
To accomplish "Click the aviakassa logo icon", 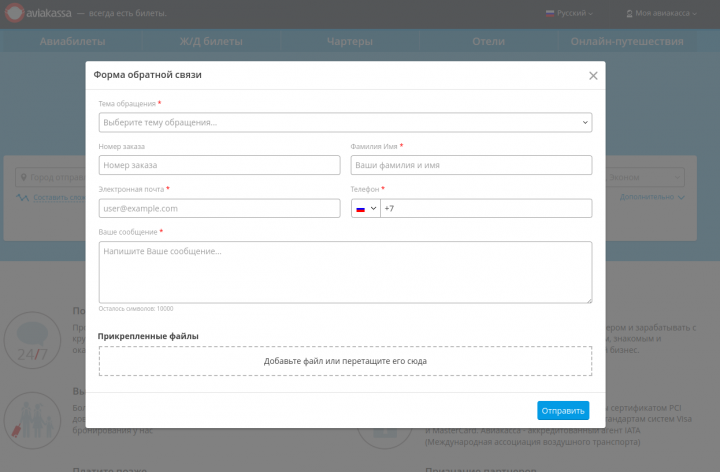I will (17, 13).
